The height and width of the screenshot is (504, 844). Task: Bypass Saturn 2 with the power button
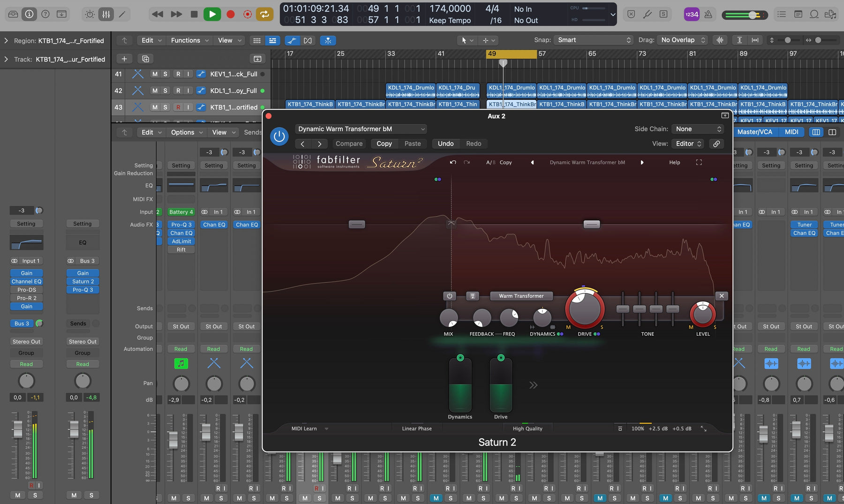click(x=279, y=136)
